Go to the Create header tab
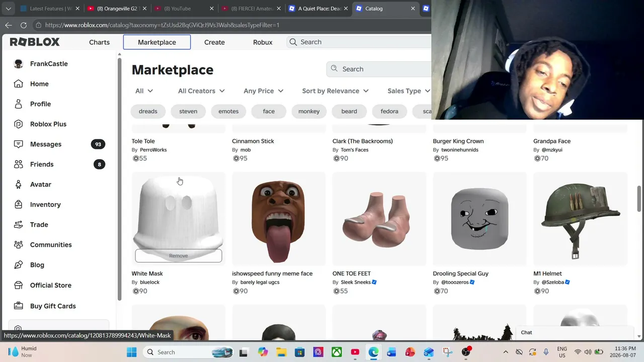The width and height of the screenshot is (644, 362). pyautogui.click(x=214, y=42)
